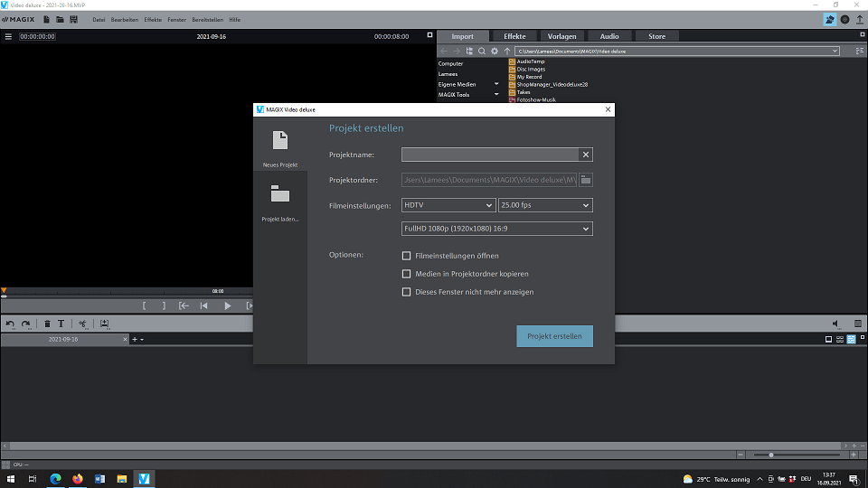Open the Bereitstellen menu
This screenshot has width=868, height=488.
[208, 20]
